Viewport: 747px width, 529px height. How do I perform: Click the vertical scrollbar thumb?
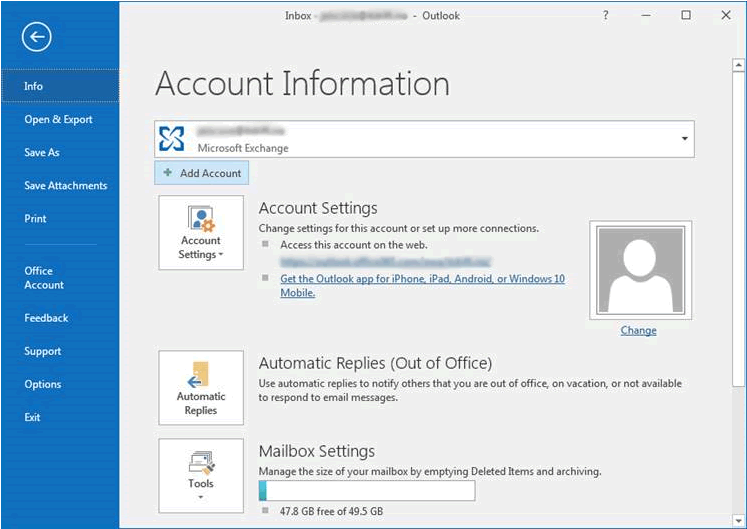(738, 228)
